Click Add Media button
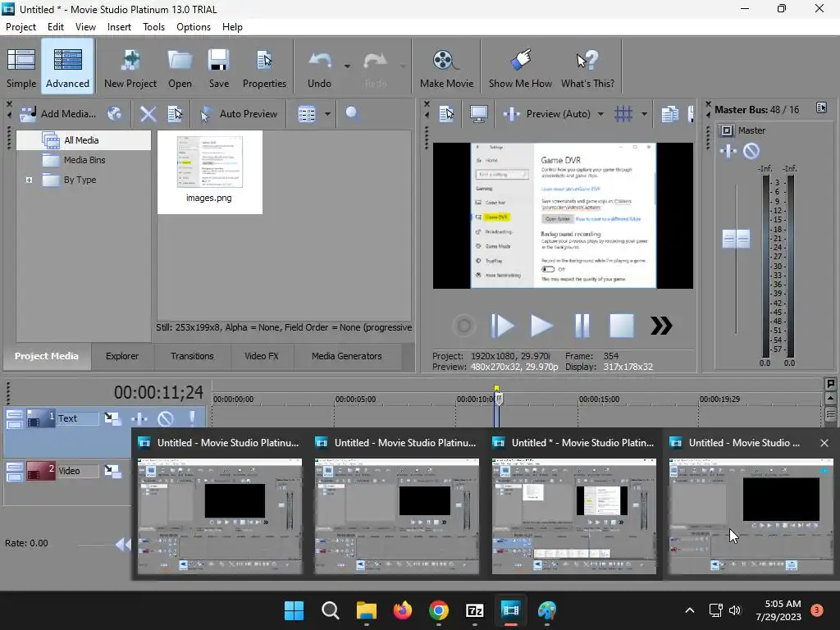Image resolution: width=840 pixels, height=630 pixels. [58, 113]
